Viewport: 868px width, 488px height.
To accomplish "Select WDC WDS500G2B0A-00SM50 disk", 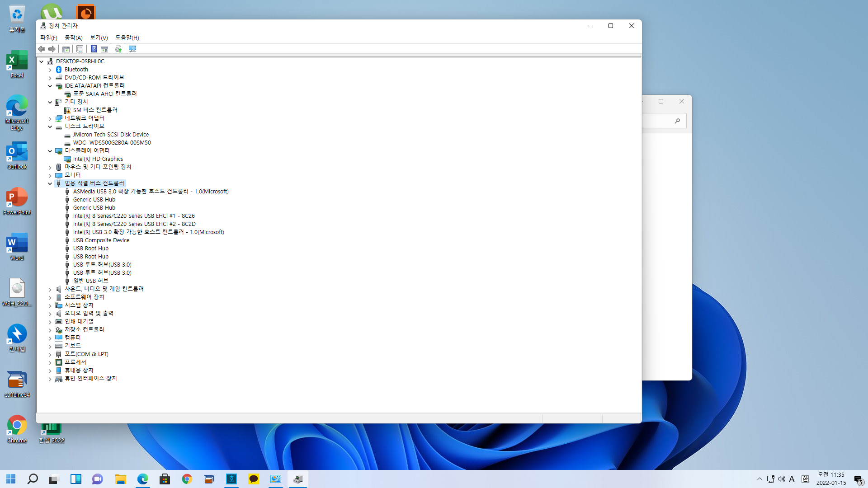I will (112, 143).
